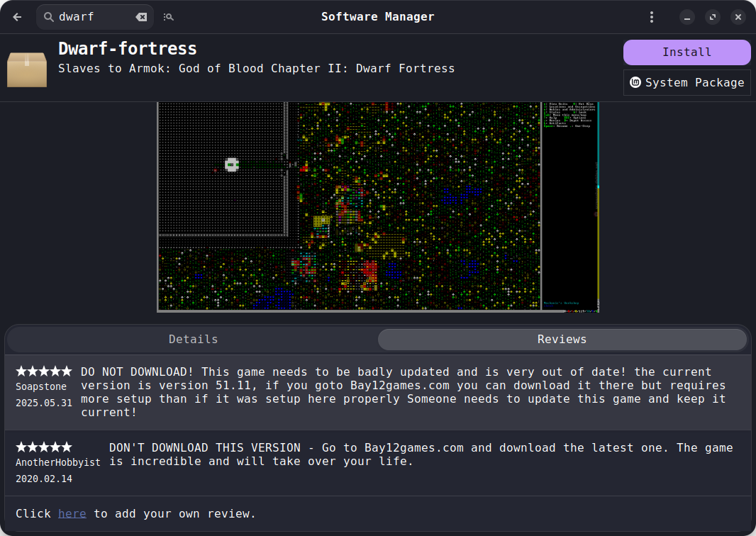Click the review date 2025.05.31

(x=43, y=403)
